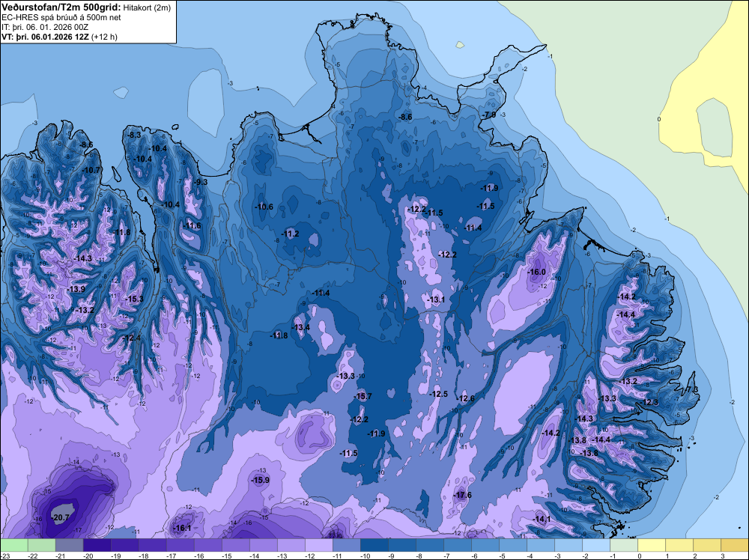Click the -8.3 temperature label
Viewport: 749px width, 560px height.
click(x=134, y=135)
